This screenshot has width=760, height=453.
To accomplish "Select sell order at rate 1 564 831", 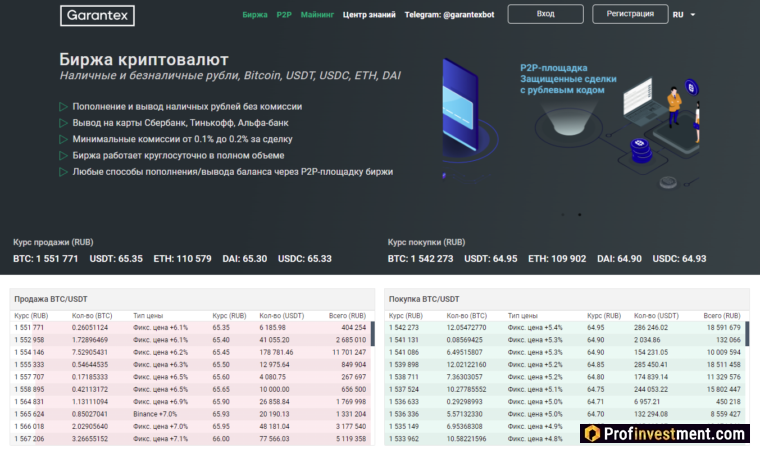I will [190, 402].
